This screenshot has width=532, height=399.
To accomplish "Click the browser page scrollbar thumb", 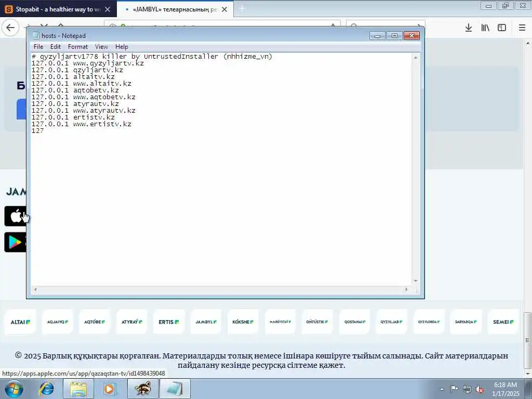I will [528, 340].
